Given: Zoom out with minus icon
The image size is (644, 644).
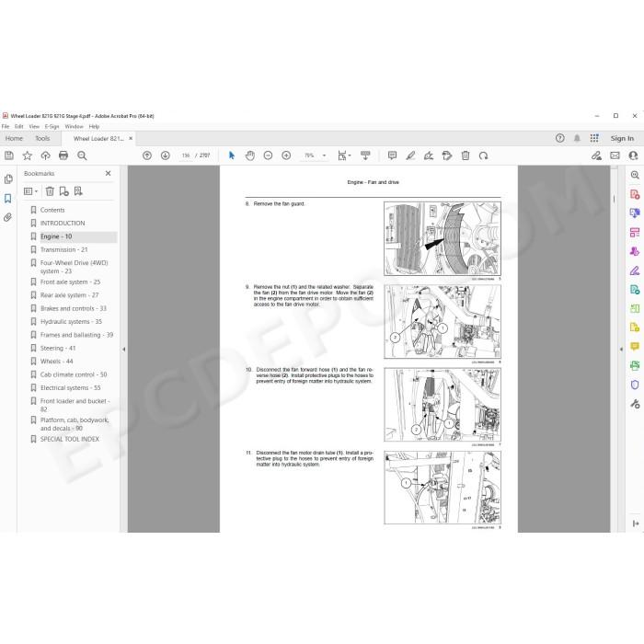Looking at the screenshot, I should [268, 155].
